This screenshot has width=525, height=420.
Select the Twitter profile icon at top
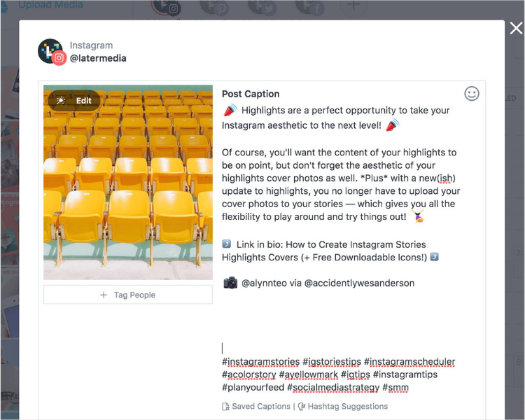[262, 7]
